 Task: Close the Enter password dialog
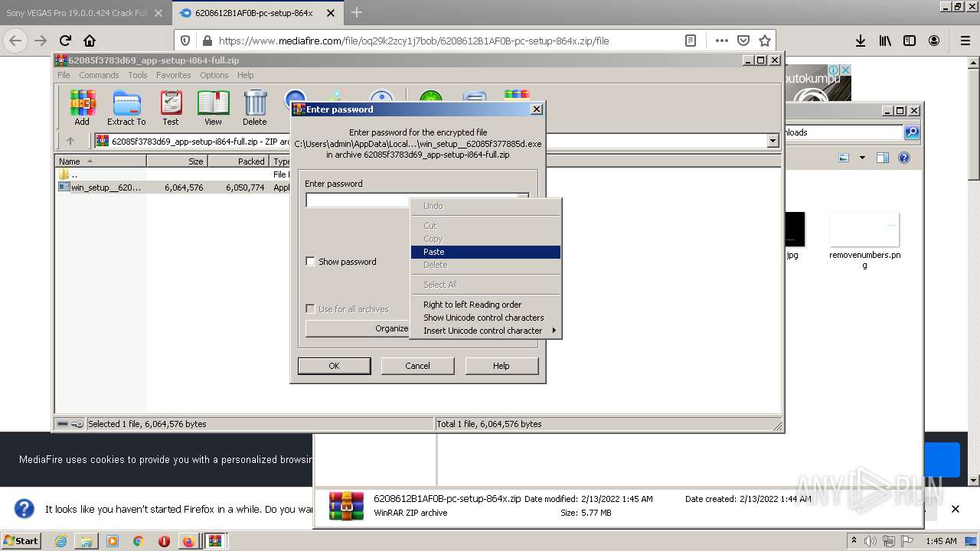[537, 109]
